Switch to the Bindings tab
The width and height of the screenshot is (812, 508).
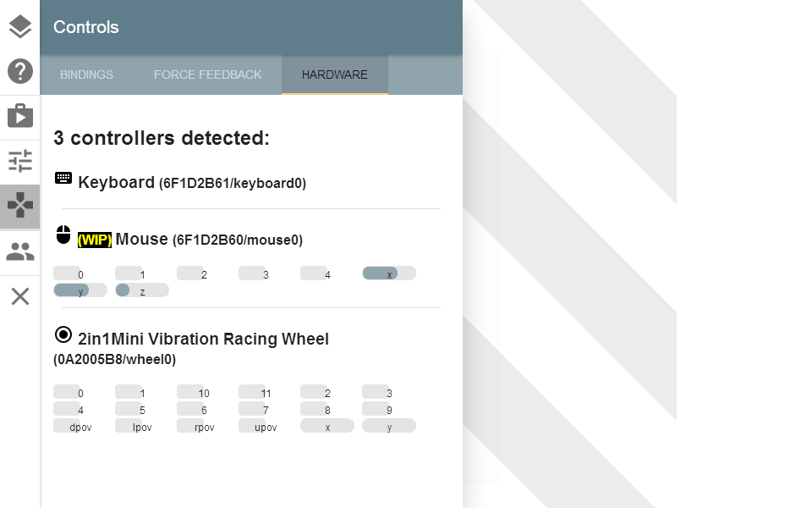(x=86, y=75)
